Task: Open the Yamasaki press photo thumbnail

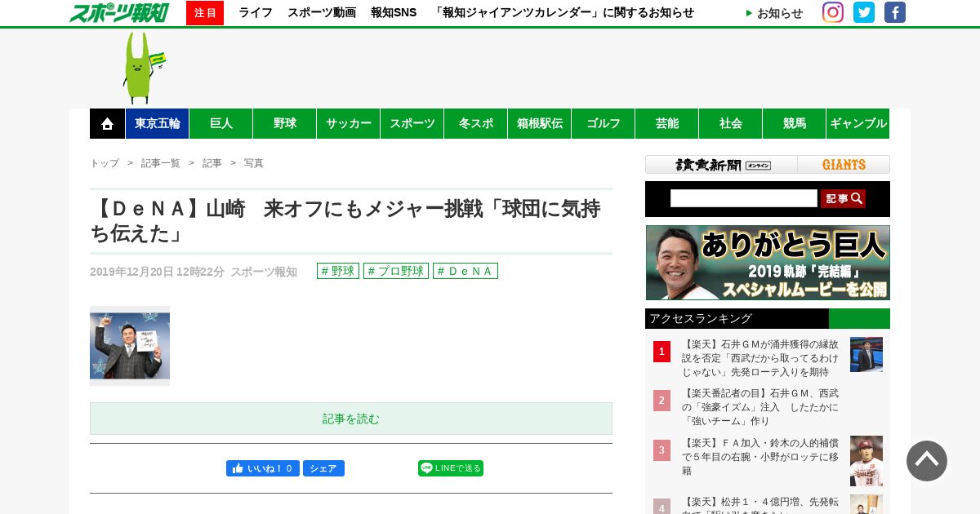Action: click(x=130, y=346)
